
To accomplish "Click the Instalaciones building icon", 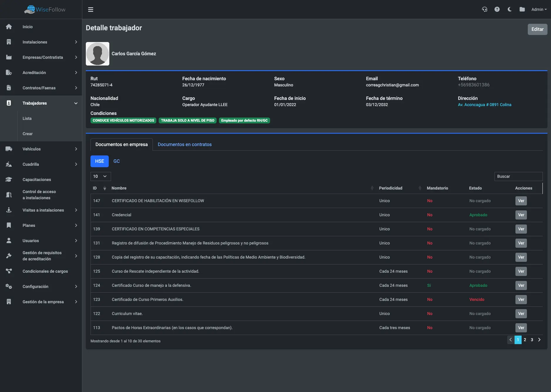I will tap(9, 42).
